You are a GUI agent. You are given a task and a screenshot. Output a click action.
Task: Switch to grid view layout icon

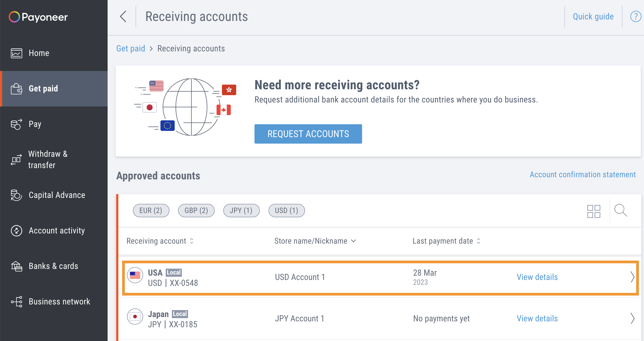(593, 211)
